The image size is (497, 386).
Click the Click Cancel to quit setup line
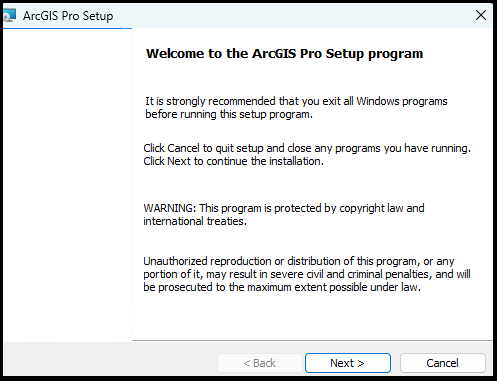coord(307,148)
